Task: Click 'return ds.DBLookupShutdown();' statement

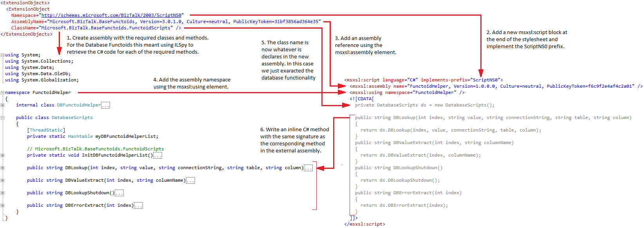Action: click(x=400, y=180)
